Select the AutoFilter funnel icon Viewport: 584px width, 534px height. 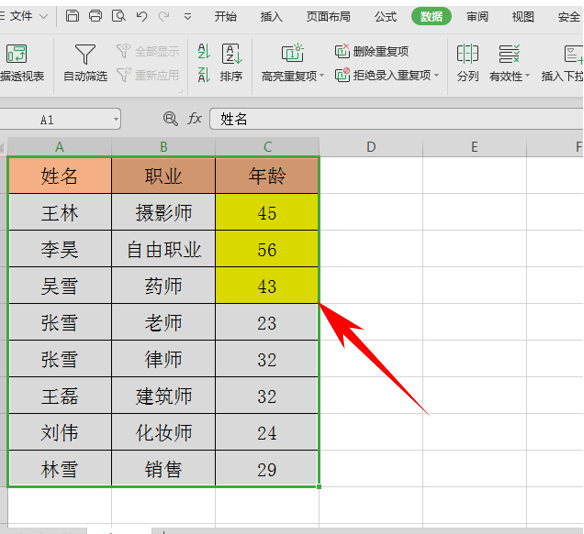pos(85,54)
